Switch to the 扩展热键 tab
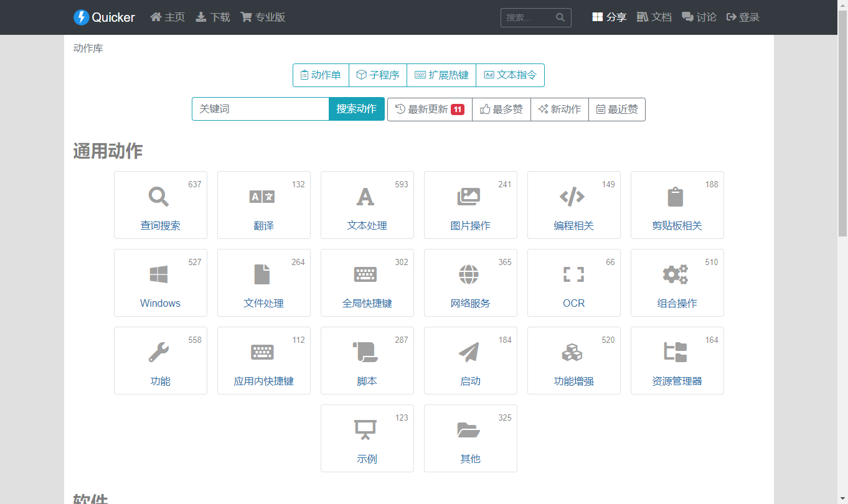 click(x=441, y=75)
